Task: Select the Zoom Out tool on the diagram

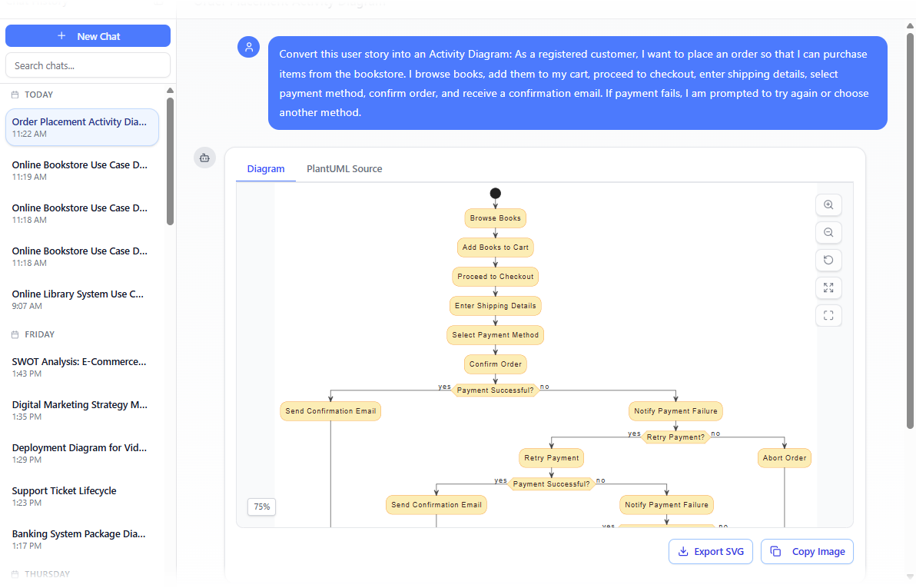Action: (x=828, y=232)
